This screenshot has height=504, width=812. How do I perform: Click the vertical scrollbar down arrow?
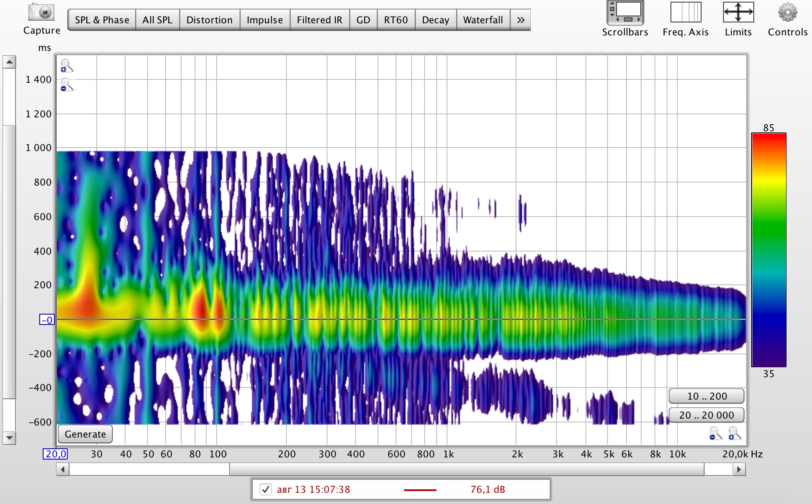(x=9, y=438)
